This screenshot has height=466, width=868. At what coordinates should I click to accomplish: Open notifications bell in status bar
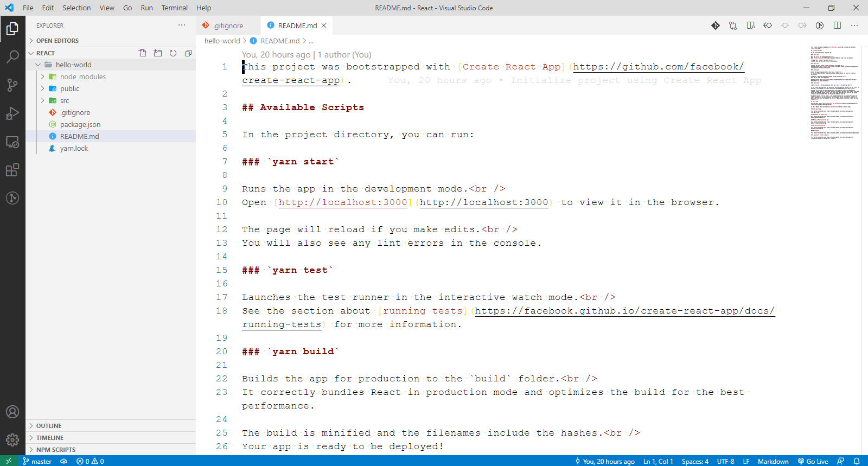click(857, 461)
